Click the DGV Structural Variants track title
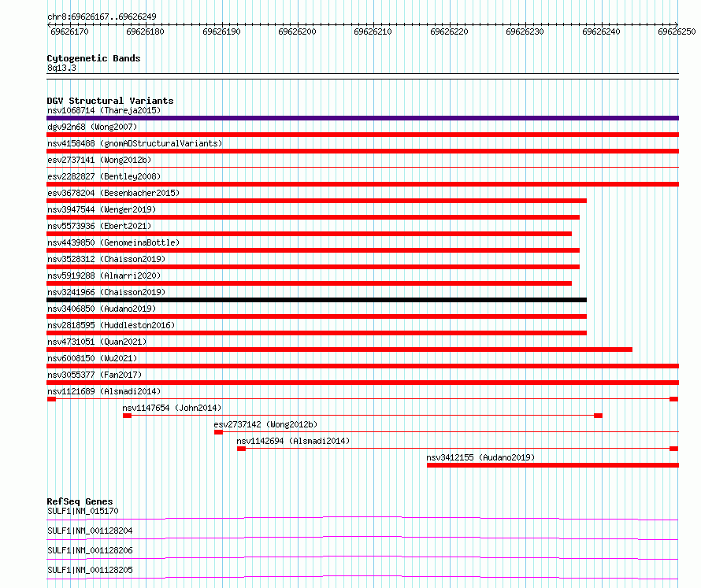 110,101
